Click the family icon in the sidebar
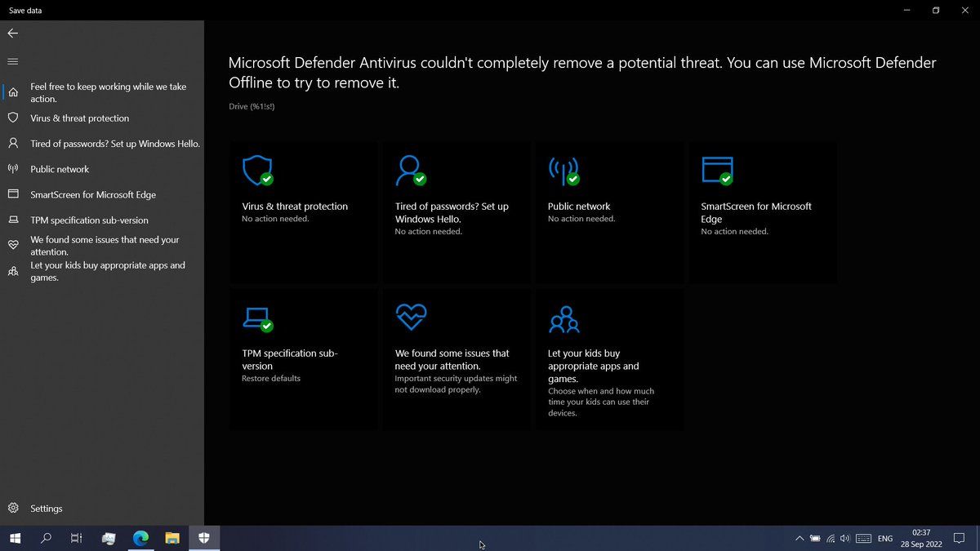The width and height of the screenshot is (980, 551). coord(13,272)
